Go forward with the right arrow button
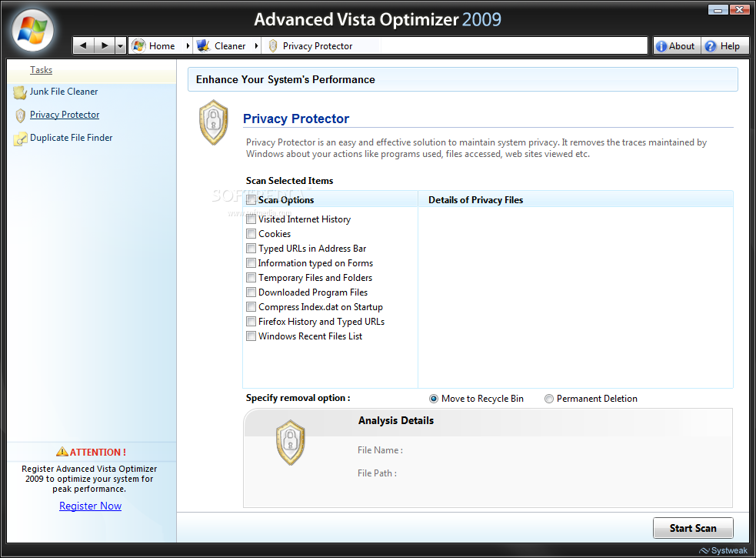 [x=104, y=46]
